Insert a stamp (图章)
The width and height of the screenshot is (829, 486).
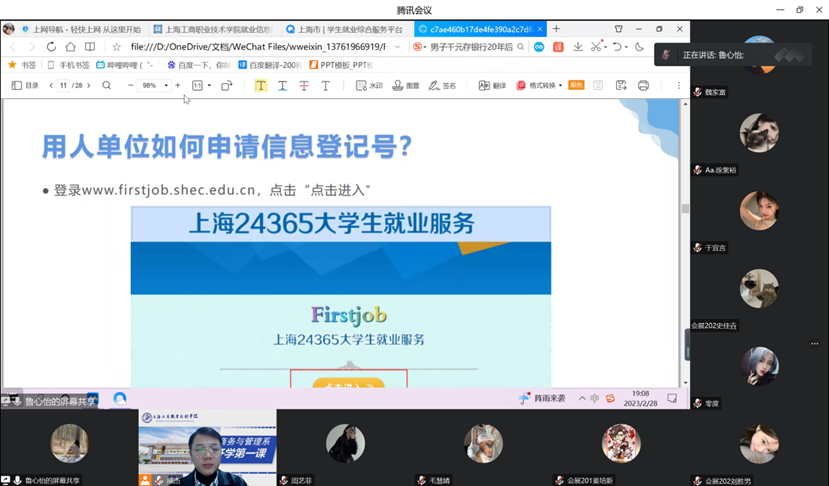coord(406,86)
